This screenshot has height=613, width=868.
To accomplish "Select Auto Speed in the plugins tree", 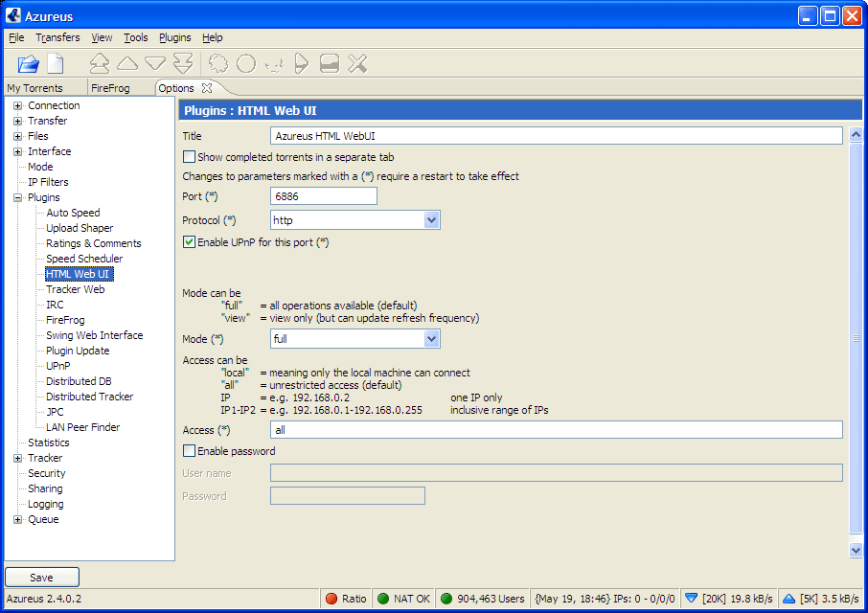I will 73,213.
